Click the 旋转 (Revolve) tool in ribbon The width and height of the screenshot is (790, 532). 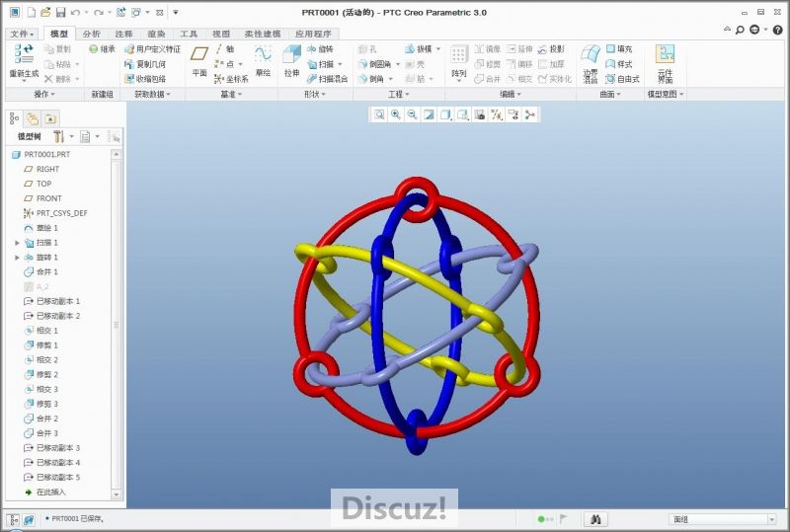point(320,48)
